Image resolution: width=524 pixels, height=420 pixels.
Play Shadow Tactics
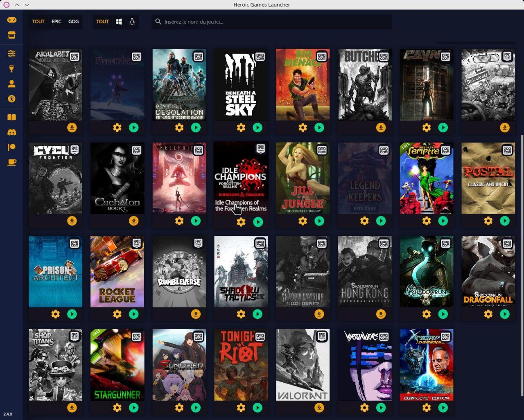coord(257,314)
